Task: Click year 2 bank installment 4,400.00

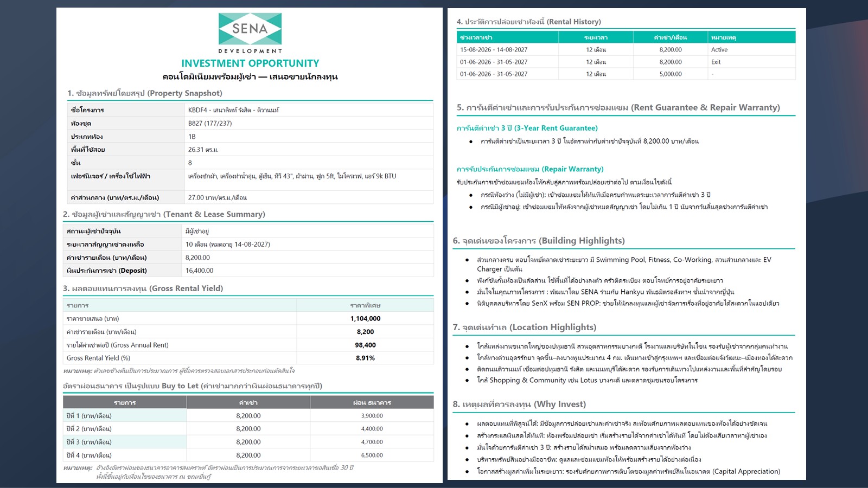Action: (372, 429)
